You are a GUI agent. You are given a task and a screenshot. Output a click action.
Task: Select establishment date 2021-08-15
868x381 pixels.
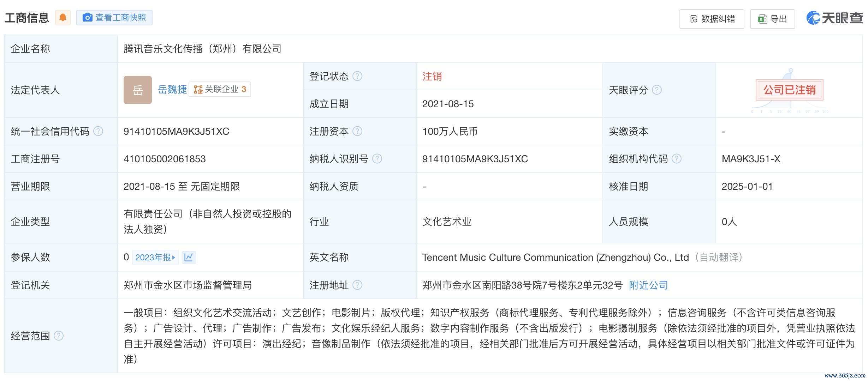(x=448, y=104)
